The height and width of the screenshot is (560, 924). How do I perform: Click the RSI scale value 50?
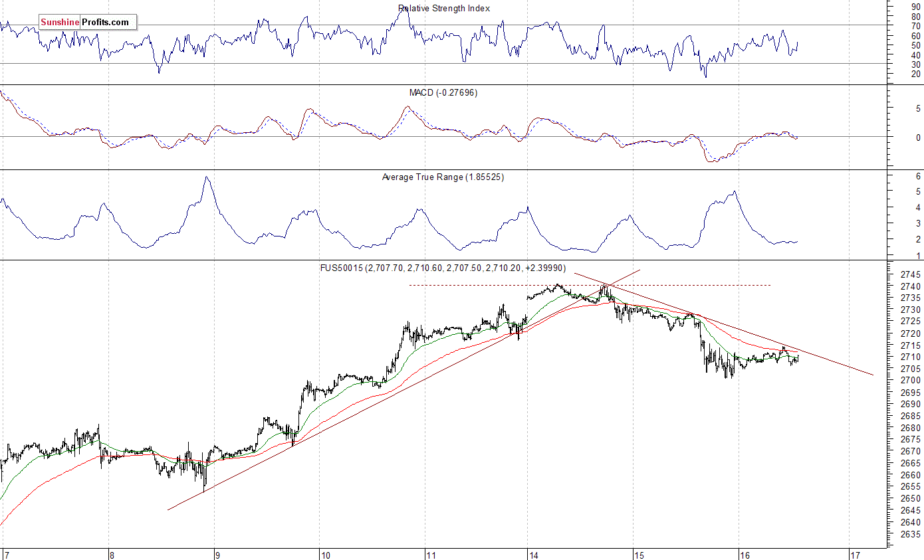pyautogui.click(x=916, y=45)
